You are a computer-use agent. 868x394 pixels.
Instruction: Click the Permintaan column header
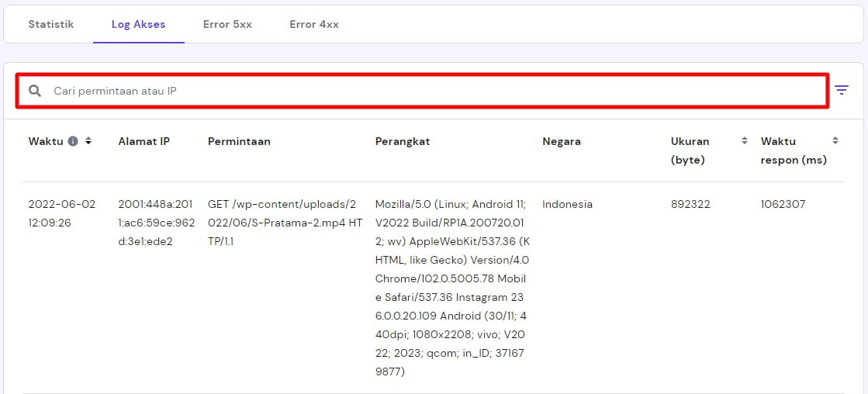coord(239,141)
